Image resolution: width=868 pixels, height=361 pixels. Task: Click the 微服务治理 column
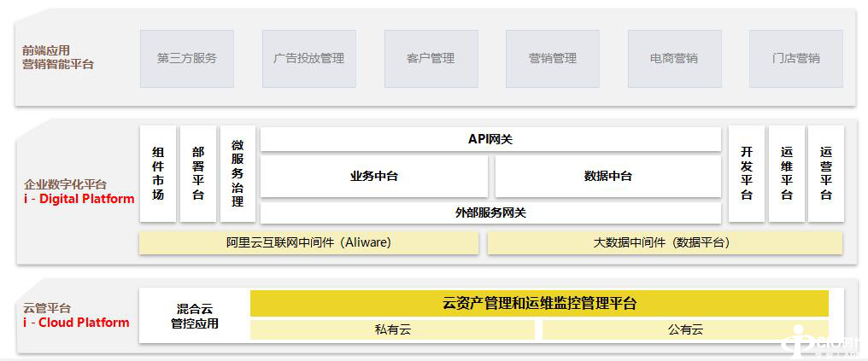(238, 174)
